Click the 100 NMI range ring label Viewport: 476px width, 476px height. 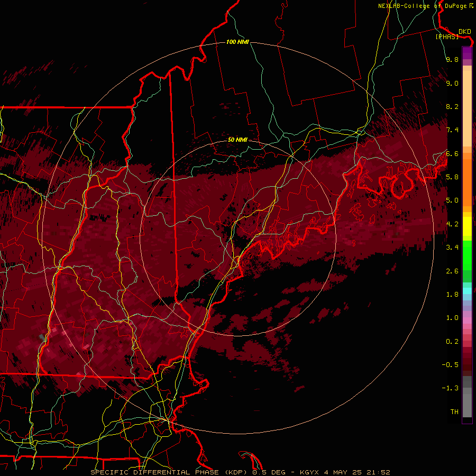click(x=237, y=42)
